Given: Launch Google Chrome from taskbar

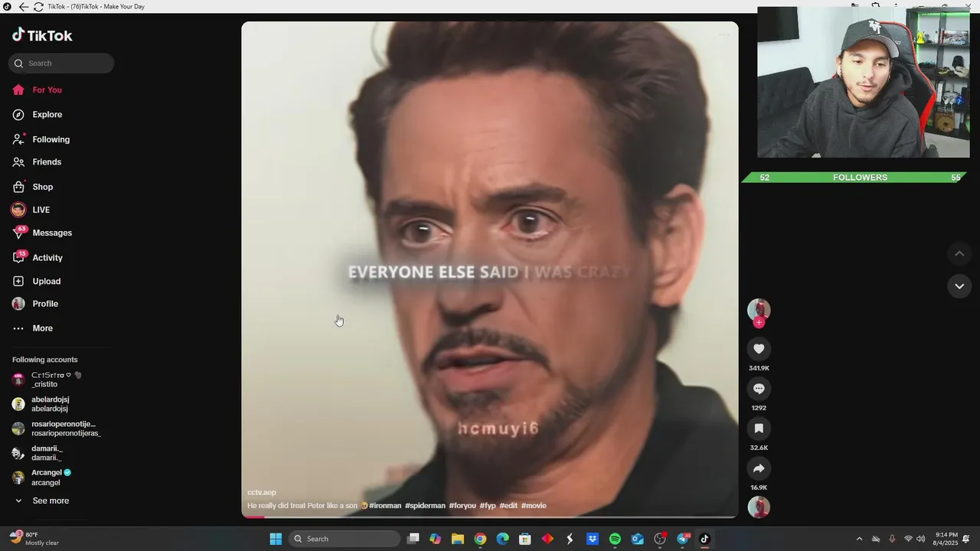Looking at the screenshot, I should [480, 539].
